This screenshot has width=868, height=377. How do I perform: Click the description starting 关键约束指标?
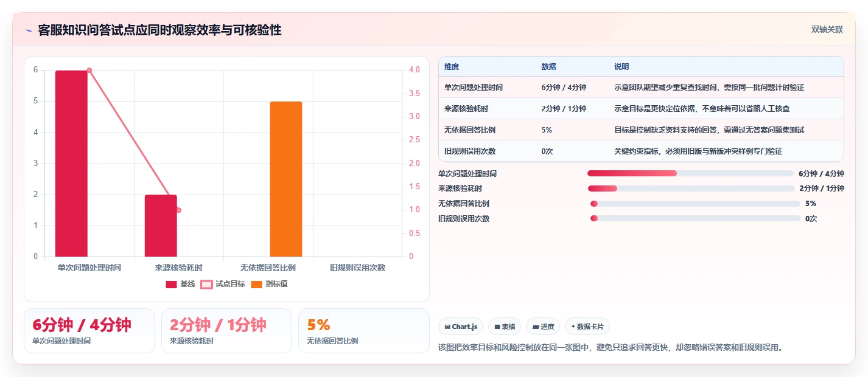coord(698,151)
